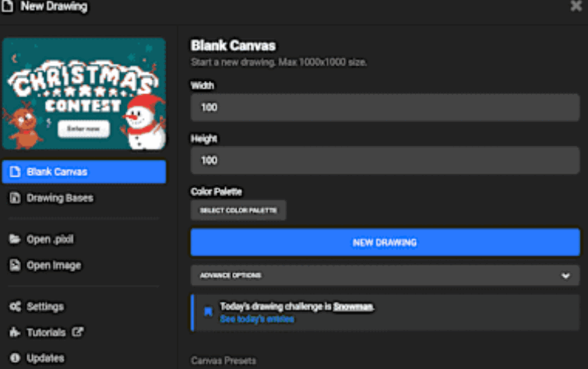Image resolution: width=588 pixels, height=369 pixels.
Task: Click the Updates info icon
Action: pyautogui.click(x=15, y=358)
